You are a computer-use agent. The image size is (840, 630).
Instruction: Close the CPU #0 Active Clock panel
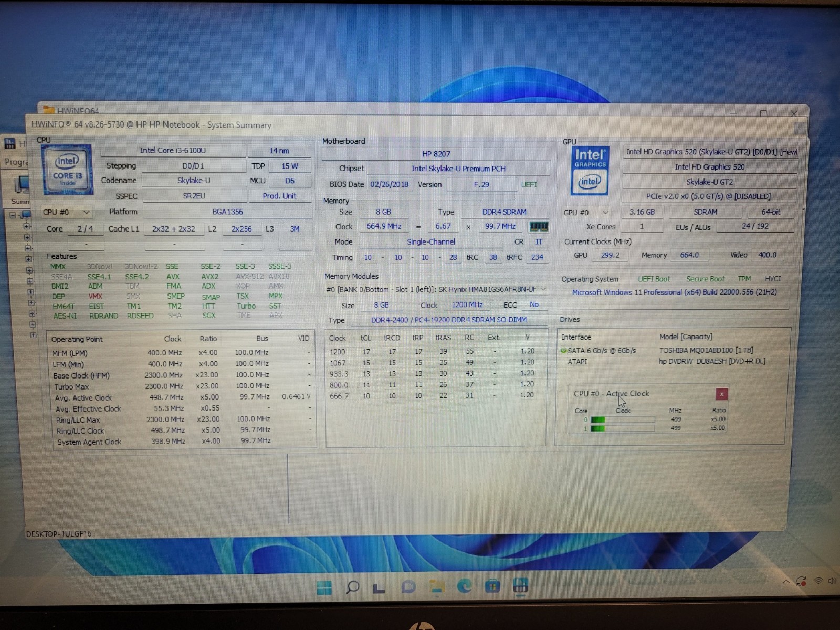[721, 394]
